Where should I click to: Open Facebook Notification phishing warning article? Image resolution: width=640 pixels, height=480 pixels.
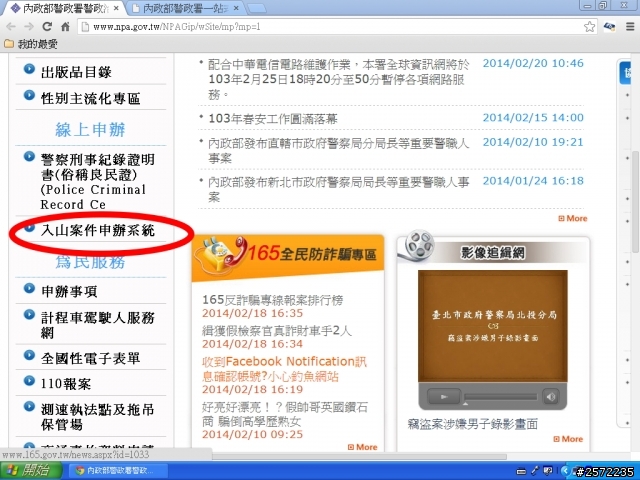pos(284,369)
